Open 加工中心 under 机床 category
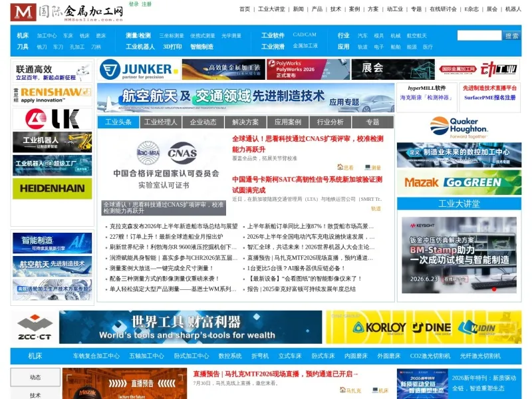 [x=47, y=36]
